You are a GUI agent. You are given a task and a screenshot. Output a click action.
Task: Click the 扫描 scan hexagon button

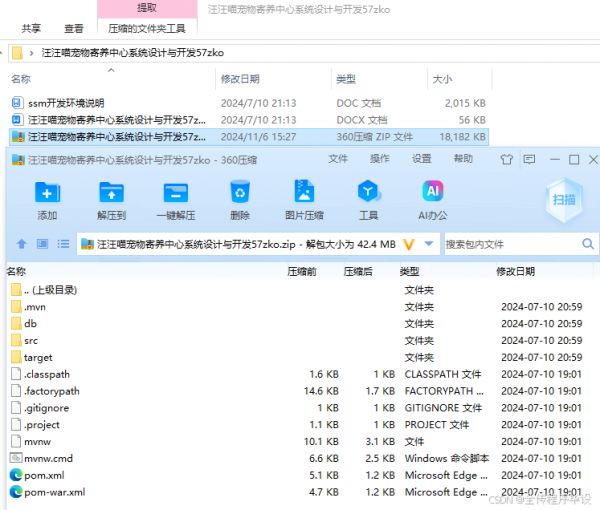coord(564,200)
